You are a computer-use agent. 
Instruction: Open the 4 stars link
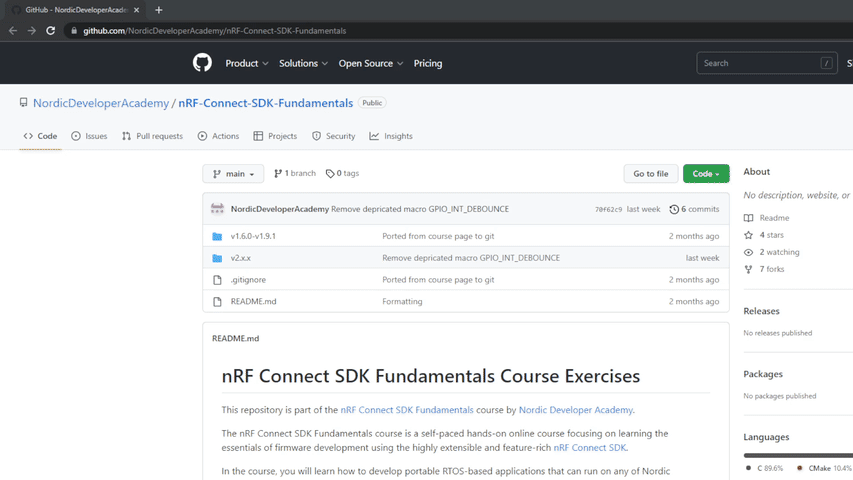[764, 235]
